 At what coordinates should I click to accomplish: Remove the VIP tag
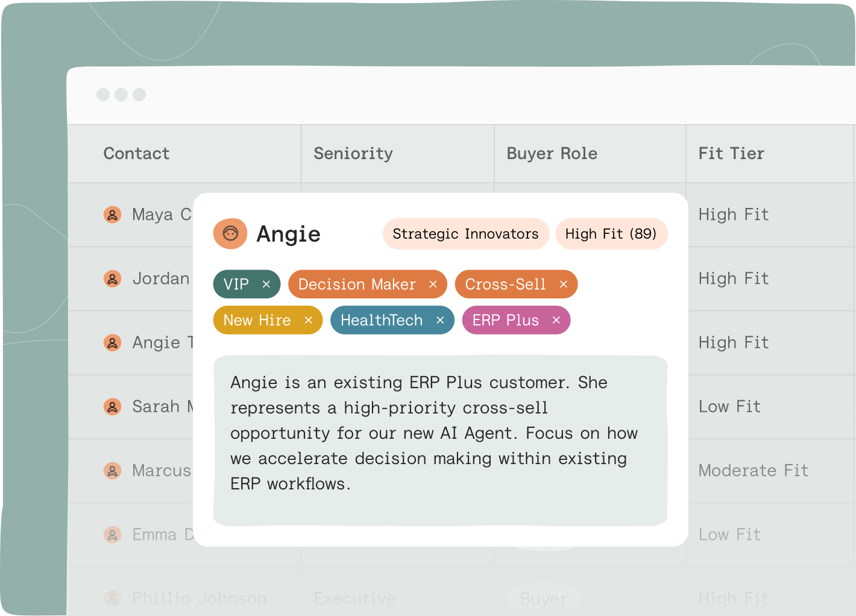coord(266,284)
